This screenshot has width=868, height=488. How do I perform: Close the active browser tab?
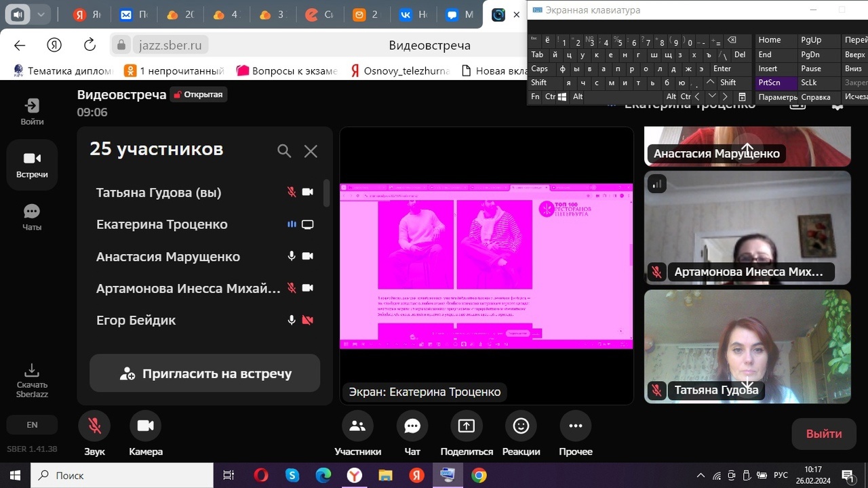pos(516,15)
